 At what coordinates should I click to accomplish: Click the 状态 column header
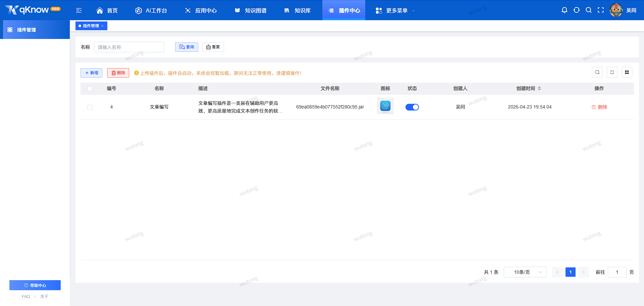[x=412, y=88]
